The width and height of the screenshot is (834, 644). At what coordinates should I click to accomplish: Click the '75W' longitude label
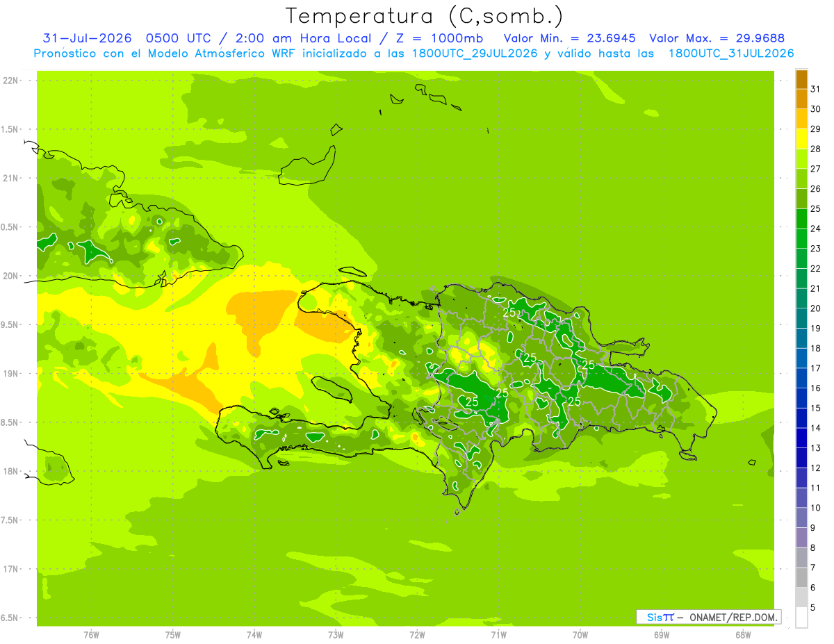(x=173, y=636)
